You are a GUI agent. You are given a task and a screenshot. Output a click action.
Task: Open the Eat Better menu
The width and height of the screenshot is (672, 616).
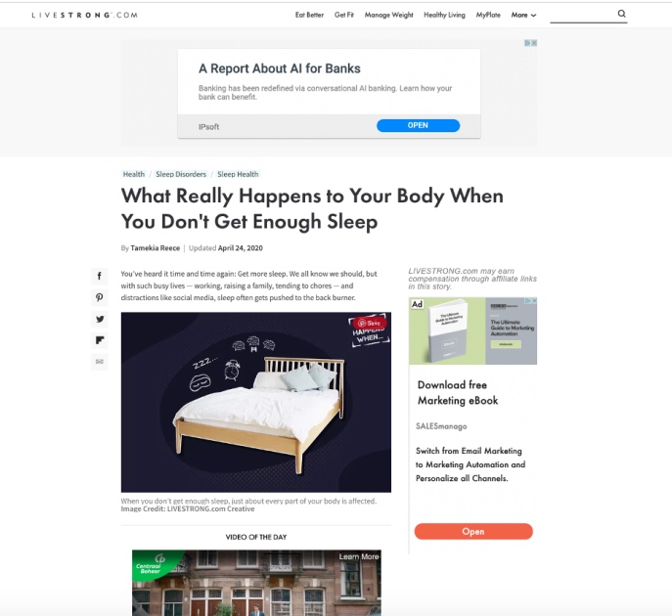click(x=309, y=15)
